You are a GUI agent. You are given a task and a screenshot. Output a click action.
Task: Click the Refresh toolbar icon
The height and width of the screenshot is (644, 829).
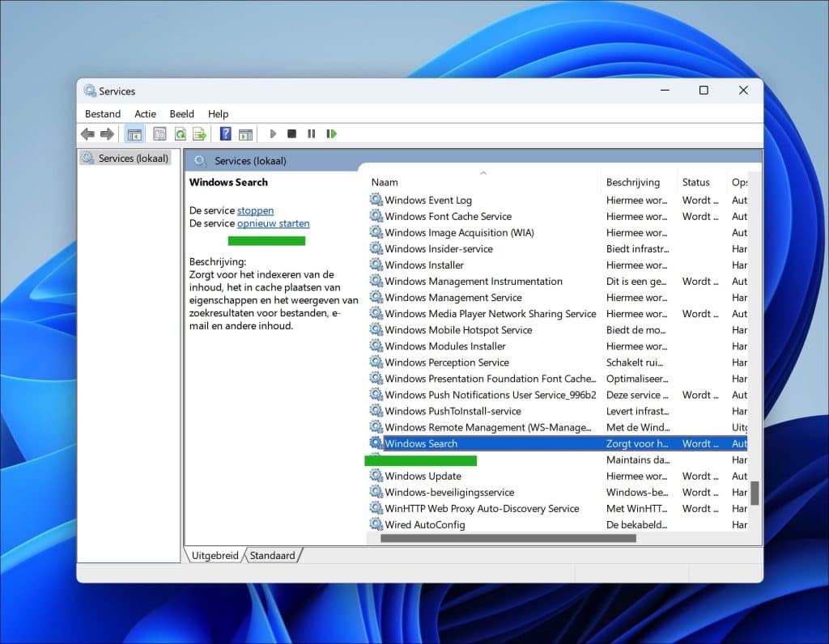click(181, 134)
